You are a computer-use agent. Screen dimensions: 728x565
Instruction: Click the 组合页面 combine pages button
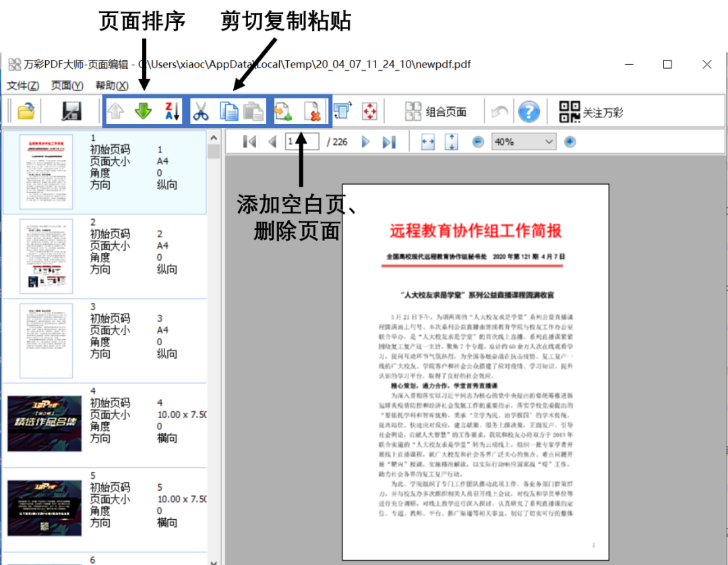tap(435, 112)
